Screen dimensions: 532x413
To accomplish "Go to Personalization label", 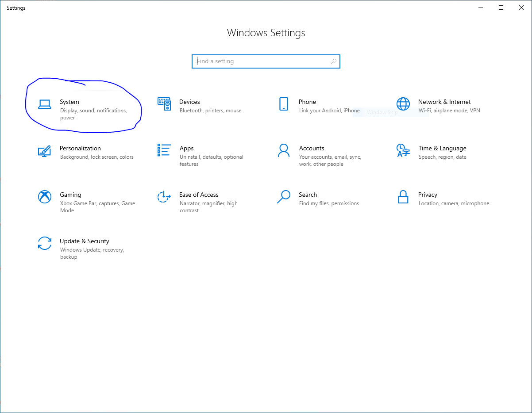I will (x=80, y=148).
